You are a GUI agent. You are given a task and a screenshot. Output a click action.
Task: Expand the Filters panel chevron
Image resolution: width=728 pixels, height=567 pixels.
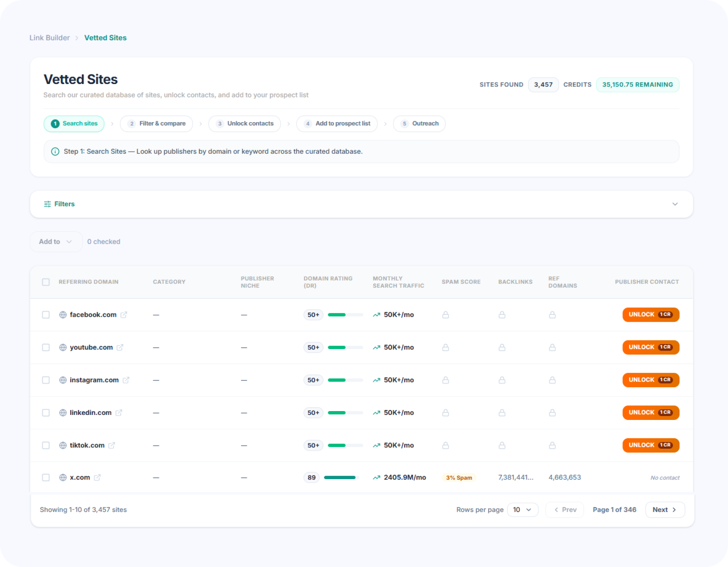675,204
